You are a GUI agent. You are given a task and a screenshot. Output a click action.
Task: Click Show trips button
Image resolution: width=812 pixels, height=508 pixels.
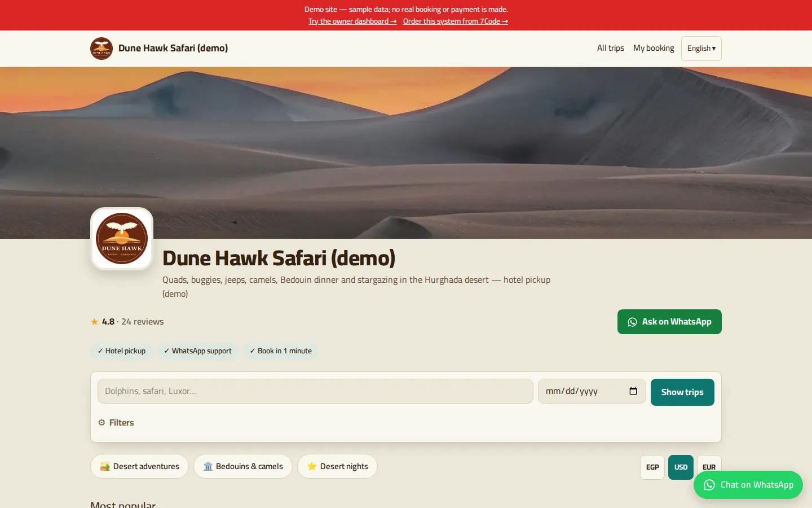pos(682,392)
